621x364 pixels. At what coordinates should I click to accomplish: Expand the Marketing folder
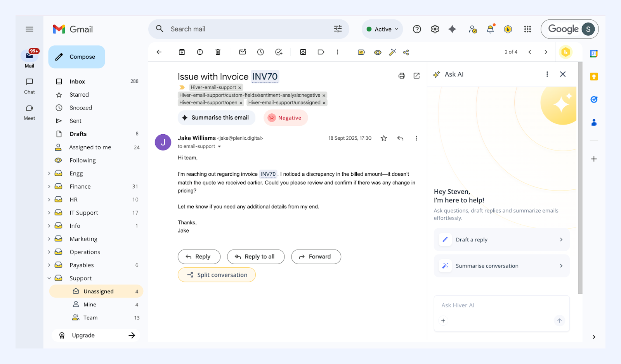point(49,239)
